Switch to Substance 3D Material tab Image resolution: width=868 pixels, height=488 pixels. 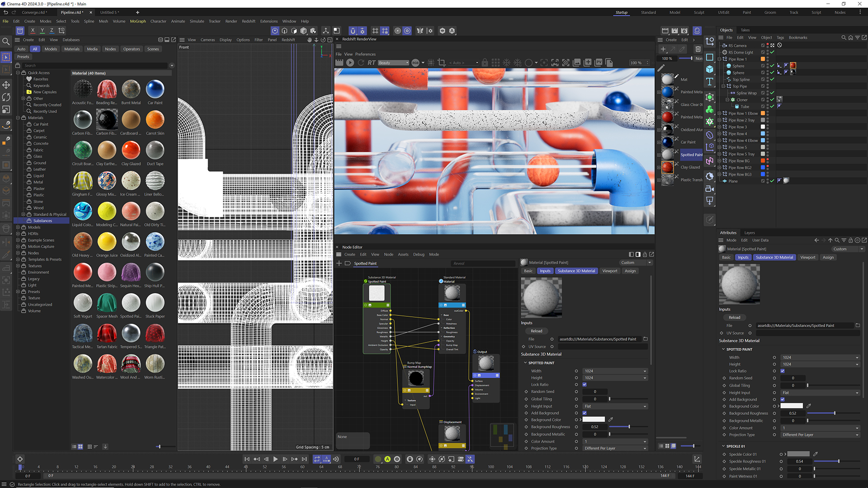(x=774, y=257)
